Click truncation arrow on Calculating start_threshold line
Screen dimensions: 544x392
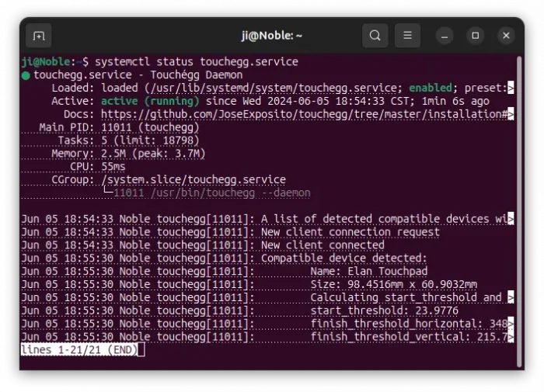[x=510, y=297]
